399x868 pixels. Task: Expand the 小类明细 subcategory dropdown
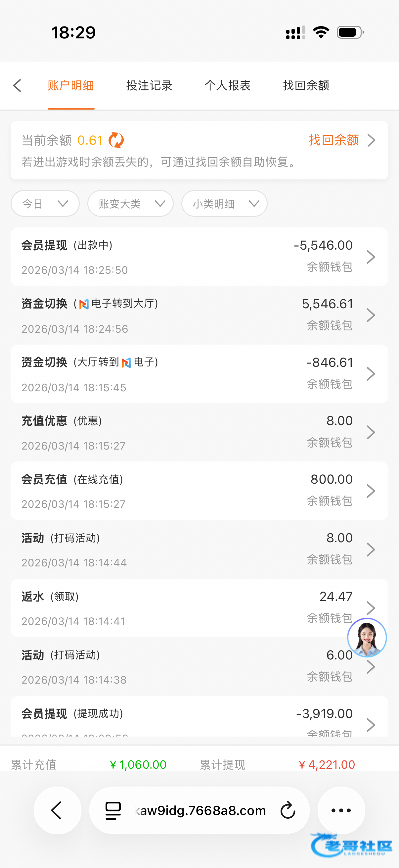tap(224, 204)
